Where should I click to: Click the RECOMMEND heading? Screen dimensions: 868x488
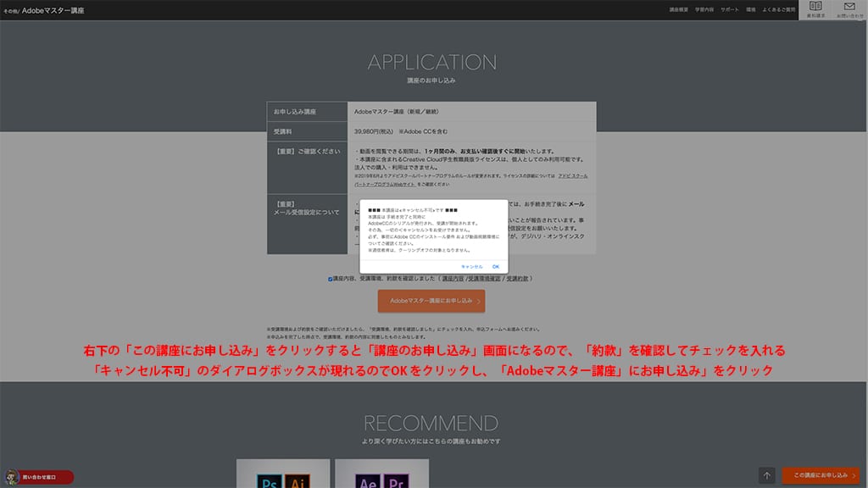431,424
